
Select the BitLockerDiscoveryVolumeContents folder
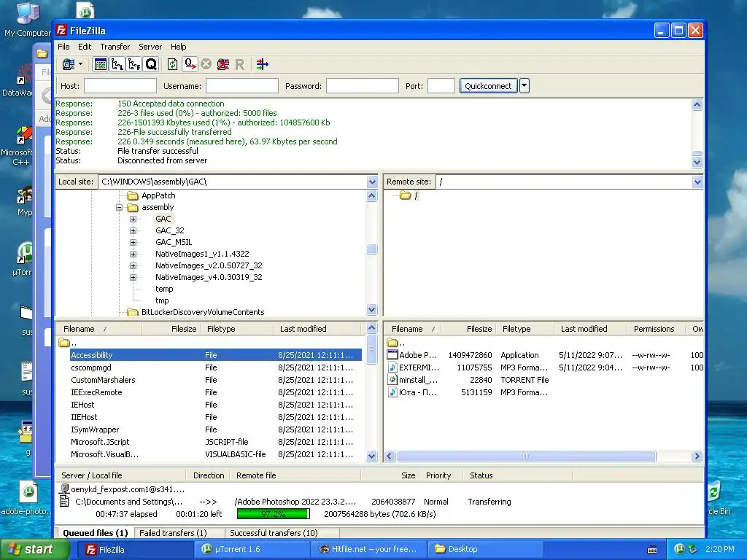coord(203,312)
